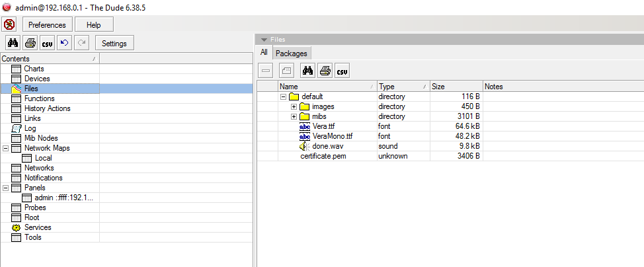Viewport: 644px width, 267px height.
Task: Select the Devices item in Contents
Action: coord(37,79)
